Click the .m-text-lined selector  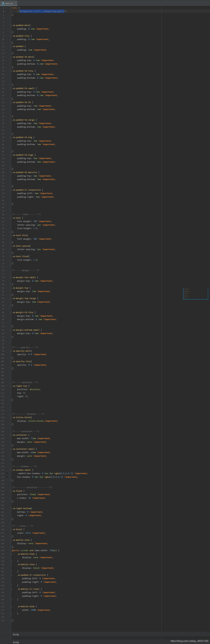click(x=20, y=256)
